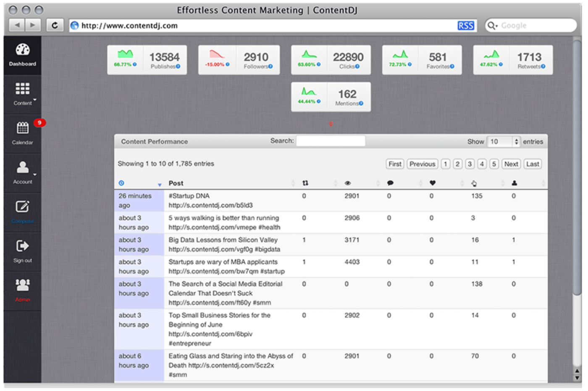Click the RSS icon in the address bar

pyautogui.click(x=466, y=25)
